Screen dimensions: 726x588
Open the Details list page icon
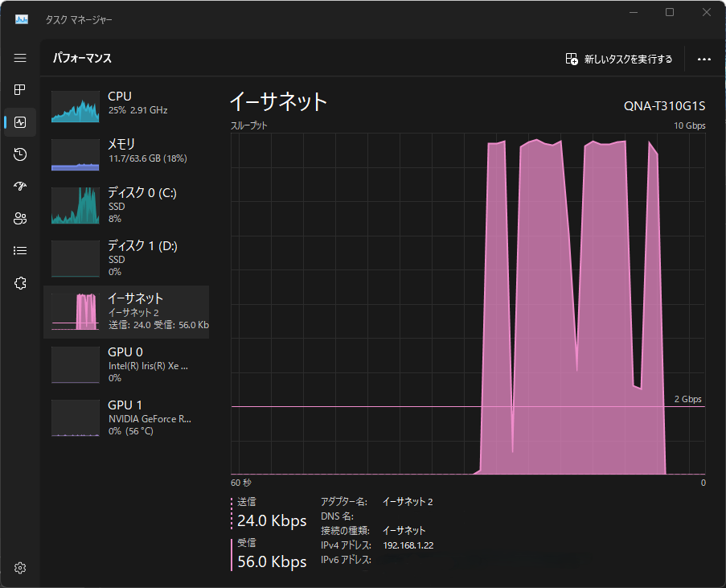(20, 251)
